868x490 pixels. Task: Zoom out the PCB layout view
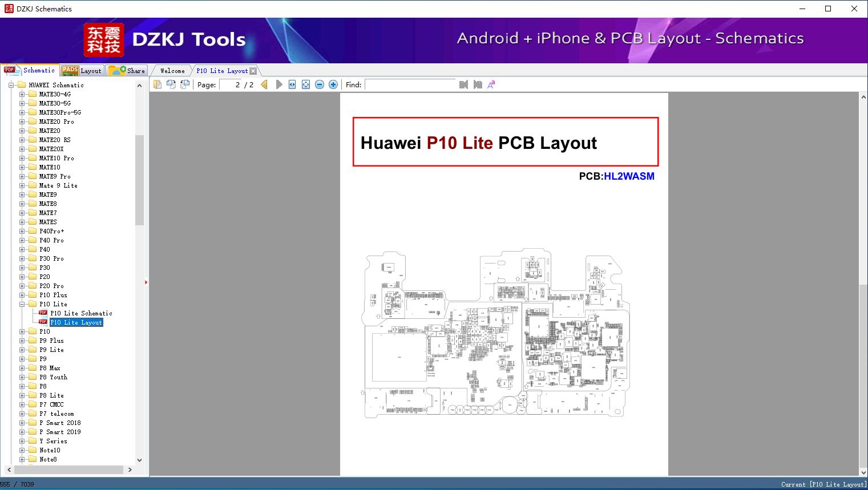(320, 84)
